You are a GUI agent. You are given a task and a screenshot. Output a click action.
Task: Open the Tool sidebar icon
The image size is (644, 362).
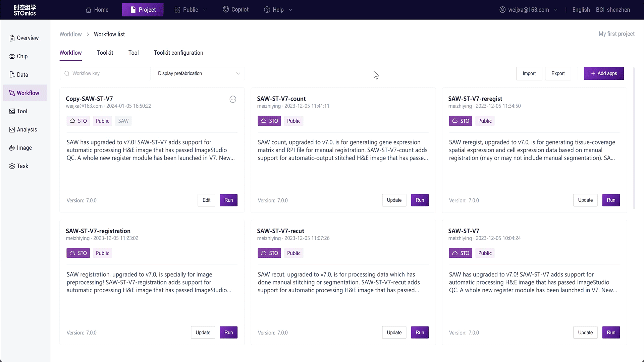12,111
